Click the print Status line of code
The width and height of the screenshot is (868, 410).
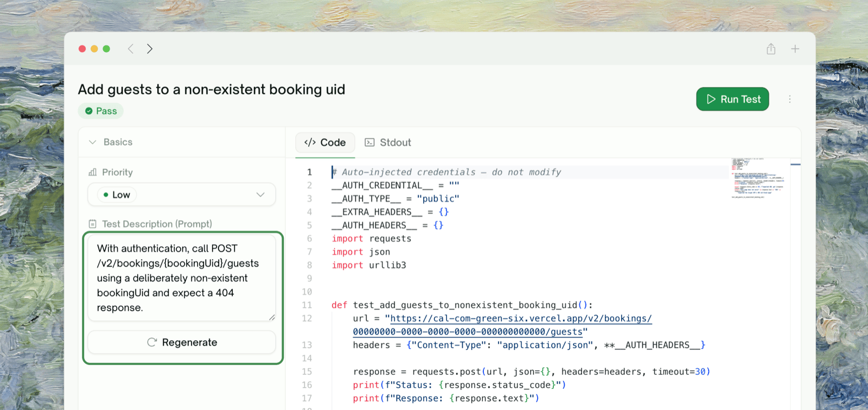tap(459, 385)
